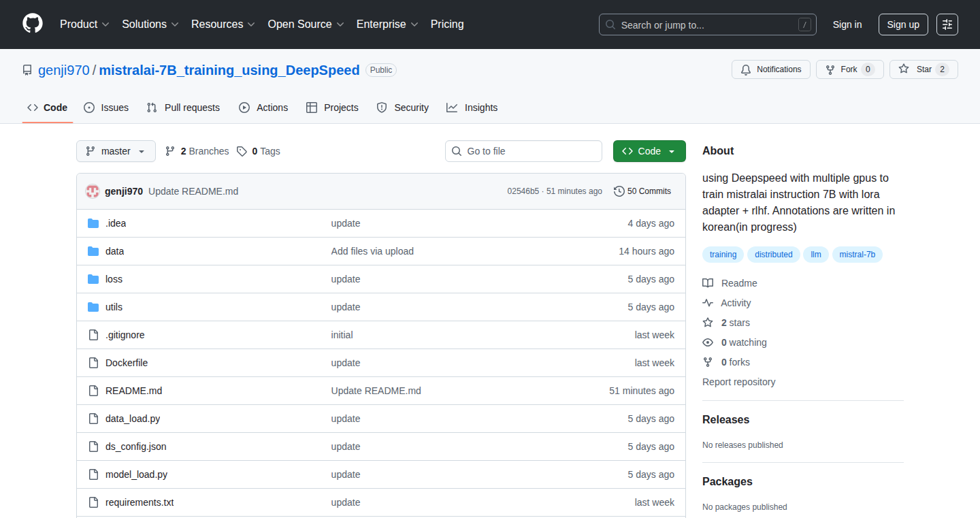980x518 pixels.
Task: Open the loss folder
Action: tap(114, 279)
